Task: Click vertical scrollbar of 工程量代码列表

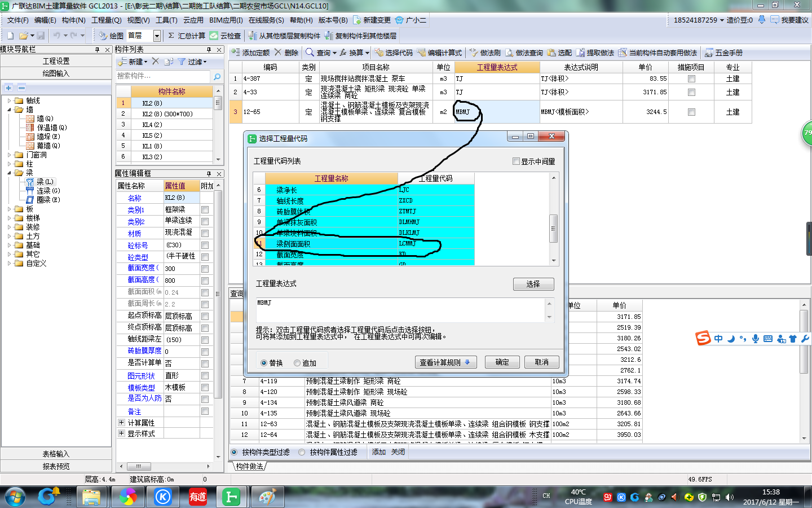Action: [x=553, y=219]
